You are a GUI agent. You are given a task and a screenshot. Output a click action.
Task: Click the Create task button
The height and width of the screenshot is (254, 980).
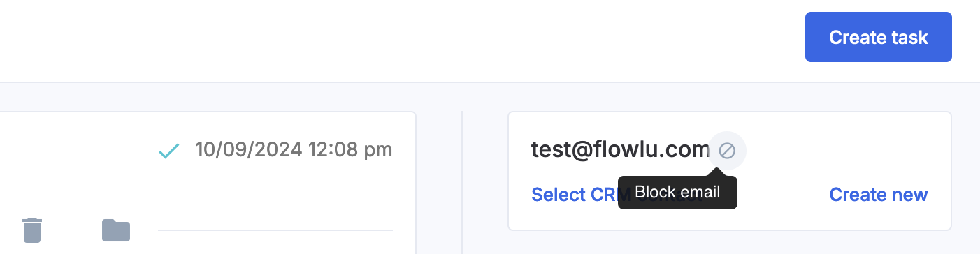tap(879, 37)
